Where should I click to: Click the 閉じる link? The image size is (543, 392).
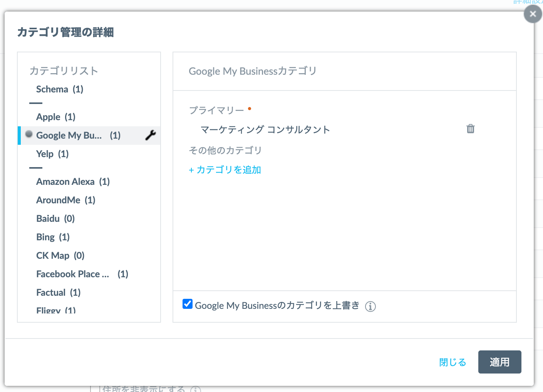(453, 362)
